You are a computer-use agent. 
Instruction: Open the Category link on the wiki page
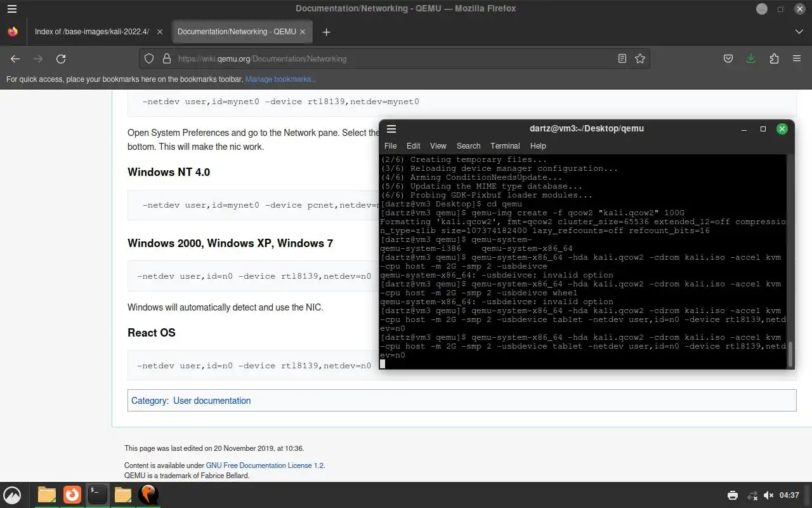coord(149,401)
